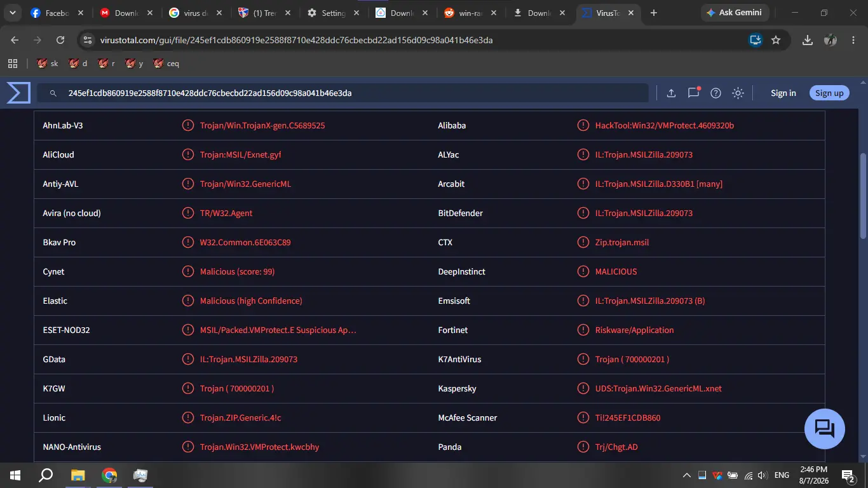Open VirusTotal notifications icon
This screenshot has height=488, width=868.
[693, 93]
